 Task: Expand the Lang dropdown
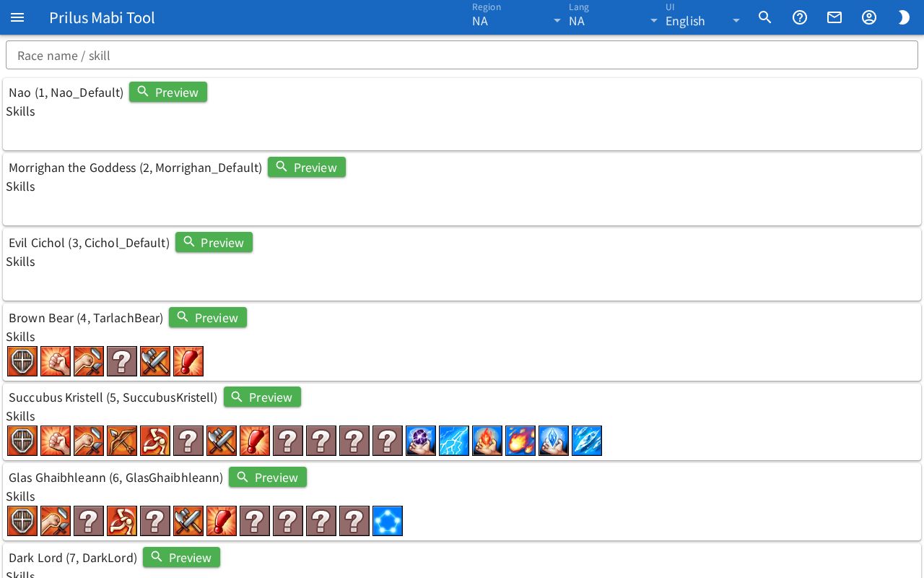614,17
